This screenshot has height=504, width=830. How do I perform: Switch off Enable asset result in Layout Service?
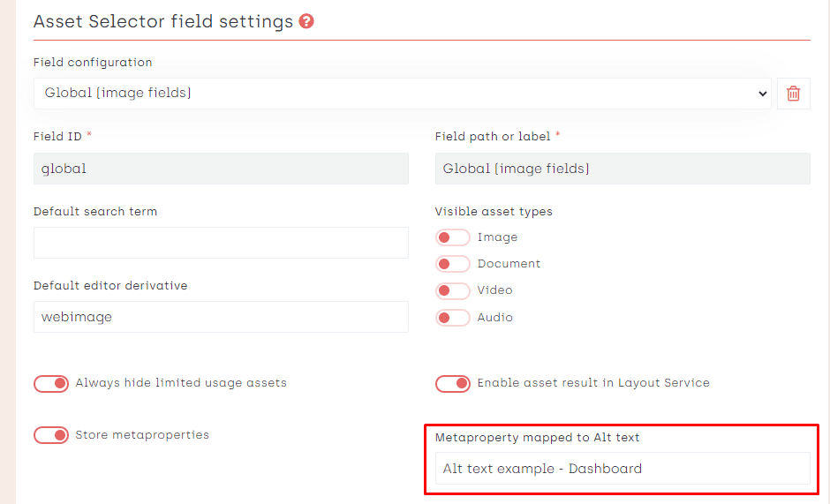click(x=452, y=383)
